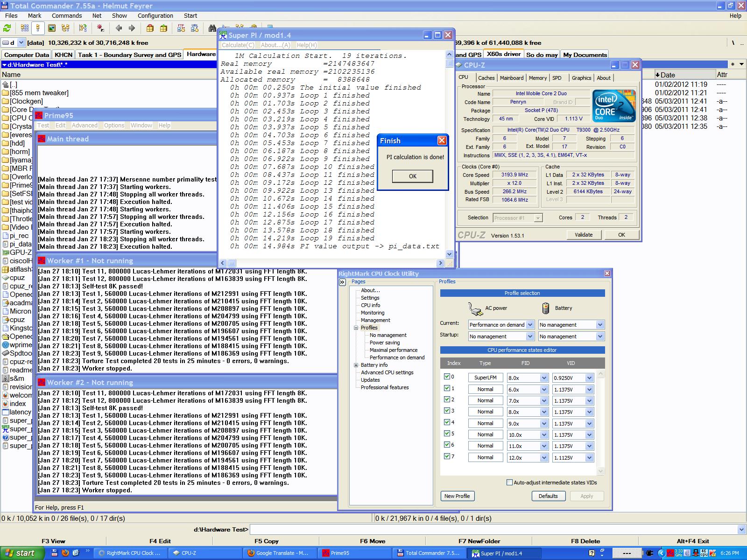Collapse the Profiles tree node
Viewport: 747px width, 560px height.
[356, 328]
